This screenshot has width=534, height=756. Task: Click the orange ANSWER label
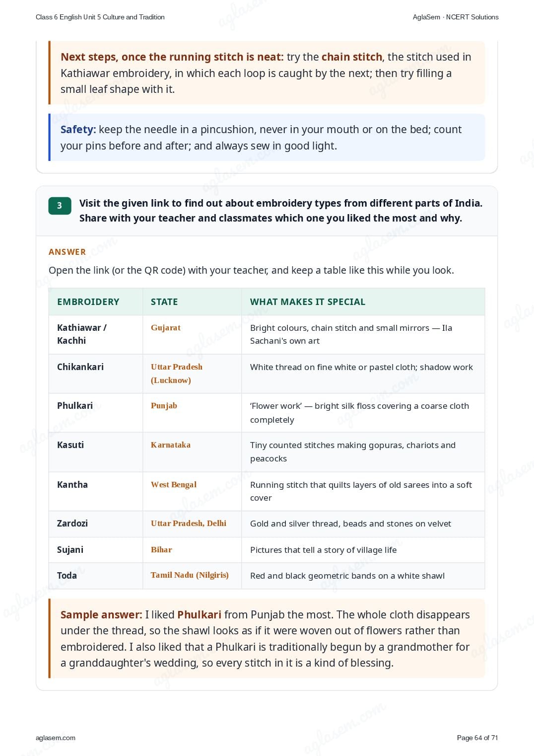coord(67,252)
